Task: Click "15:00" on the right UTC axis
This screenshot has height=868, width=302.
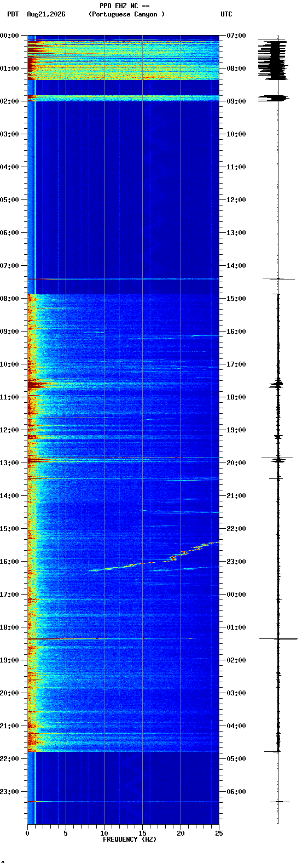Action: pos(236,298)
